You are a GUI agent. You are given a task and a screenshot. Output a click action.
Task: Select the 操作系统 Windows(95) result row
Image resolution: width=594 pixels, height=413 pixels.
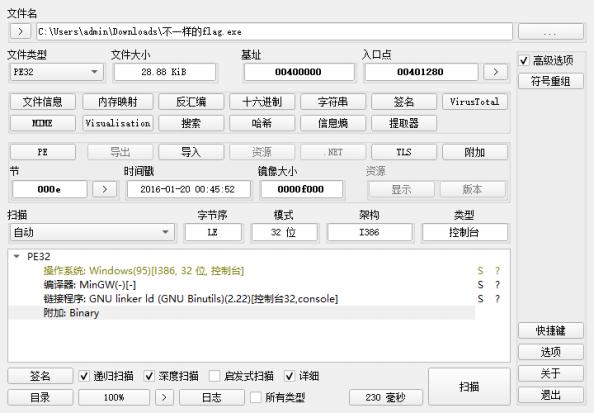click(x=241, y=271)
